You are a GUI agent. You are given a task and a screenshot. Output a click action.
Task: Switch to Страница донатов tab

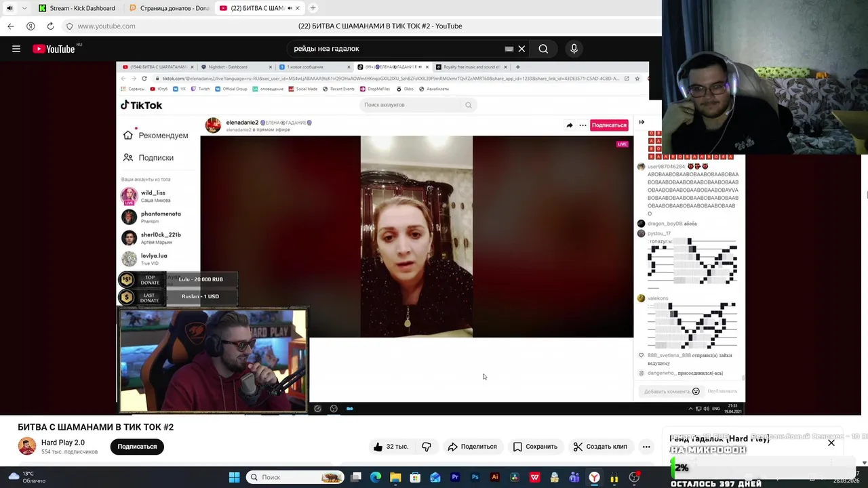[x=170, y=8]
